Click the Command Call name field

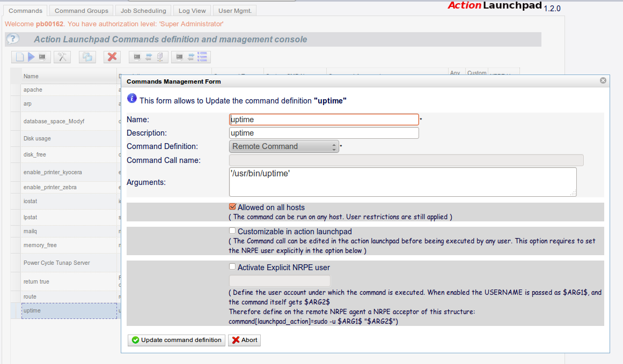(x=406, y=160)
